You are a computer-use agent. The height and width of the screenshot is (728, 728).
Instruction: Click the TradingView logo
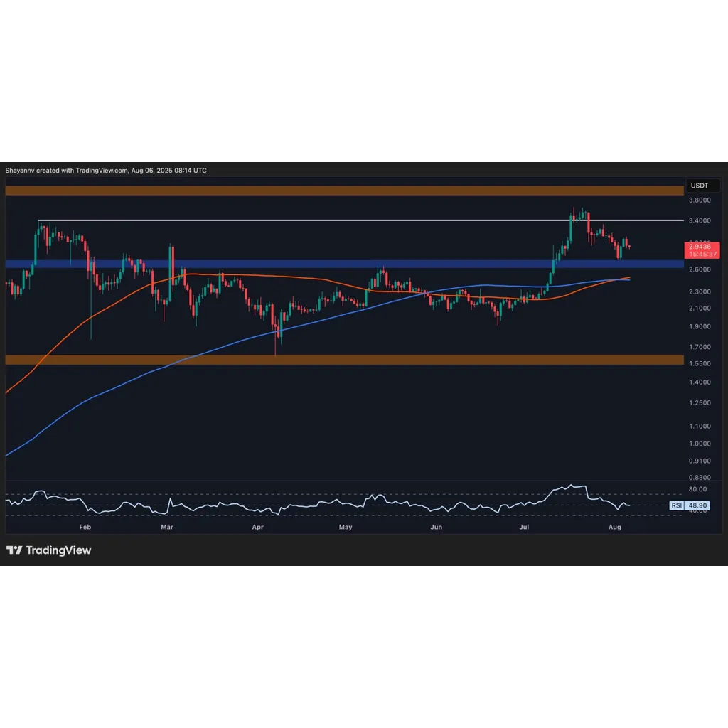49,550
